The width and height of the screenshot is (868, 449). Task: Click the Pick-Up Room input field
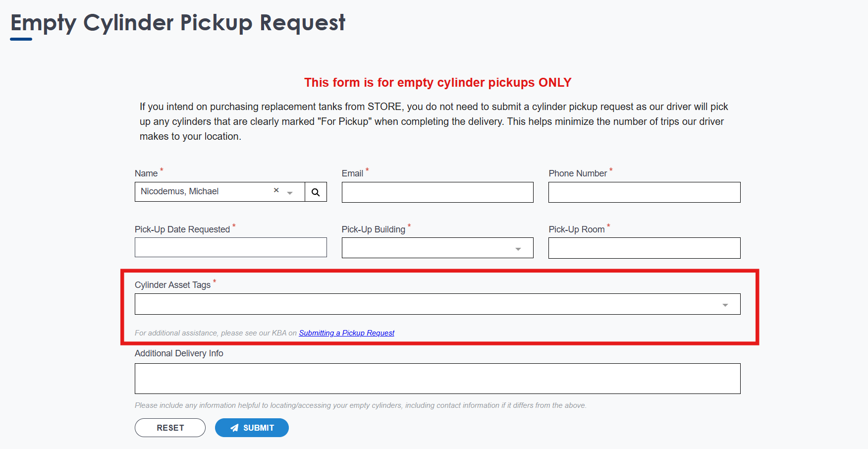pos(644,248)
